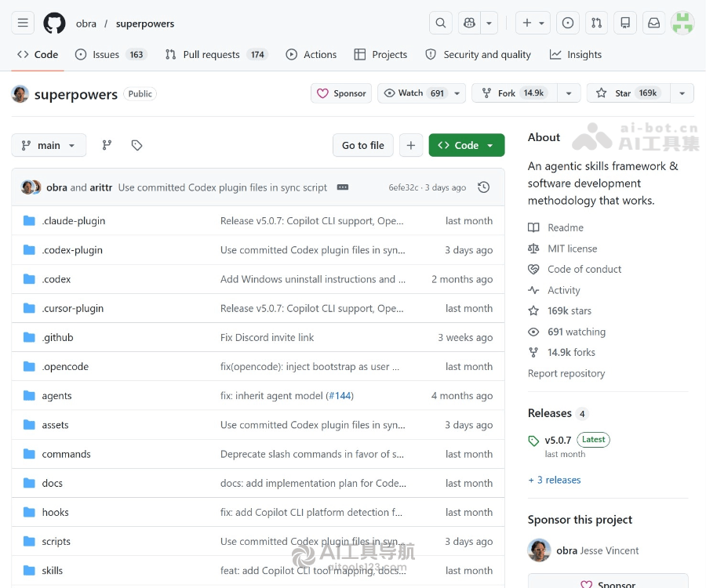This screenshot has height=588, width=706.
Task: Open the Actions tab
Action: point(311,54)
